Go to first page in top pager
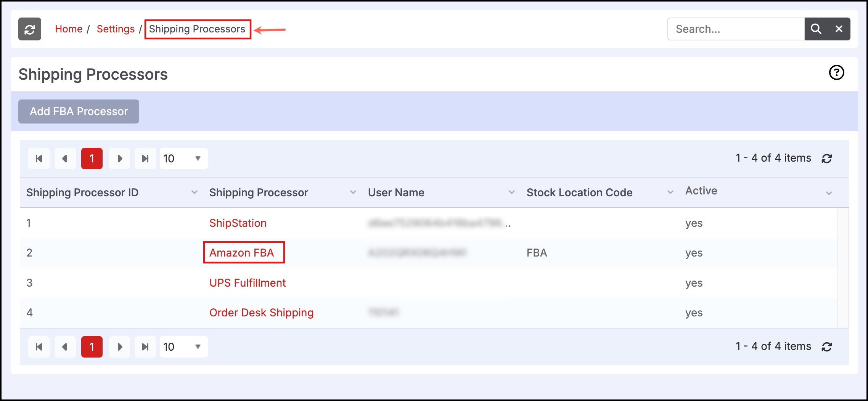868x401 pixels. click(39, 159)
